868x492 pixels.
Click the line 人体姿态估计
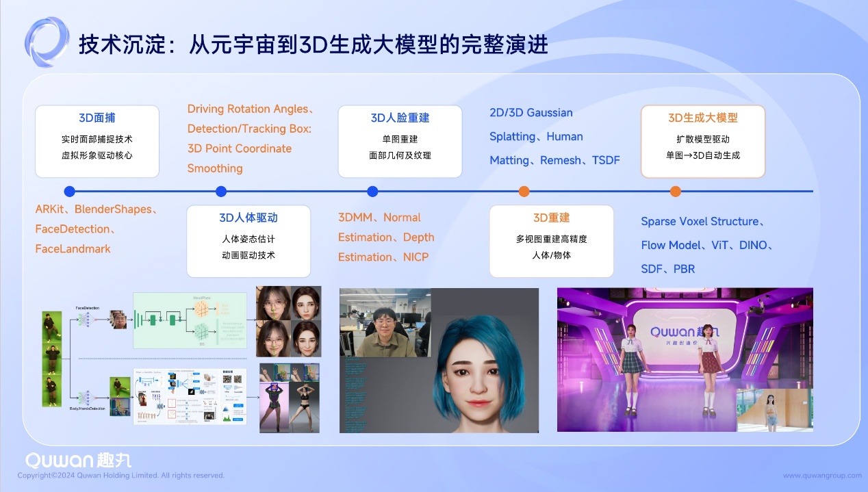point(248,239)
